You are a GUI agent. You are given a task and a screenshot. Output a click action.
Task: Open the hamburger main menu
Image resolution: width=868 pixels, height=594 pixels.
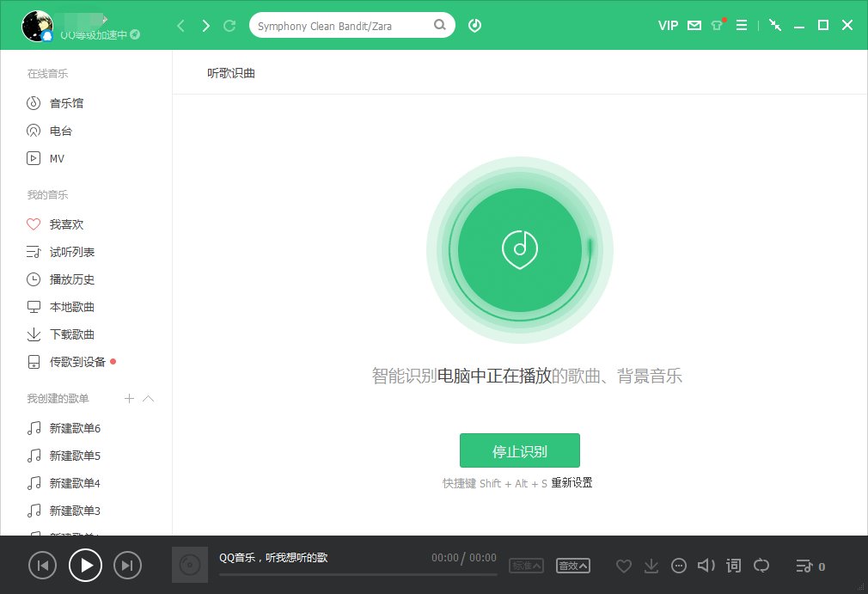click(742, 25)
